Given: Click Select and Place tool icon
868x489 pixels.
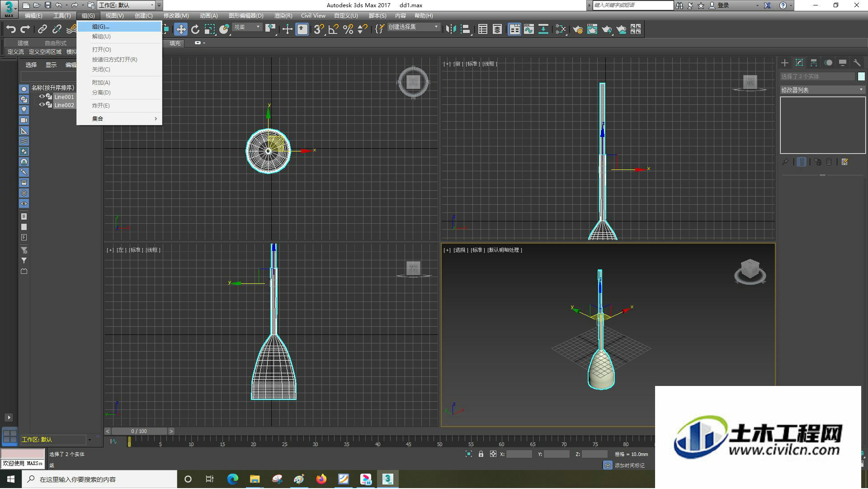Looking at the screenshot, I should click(x=224, y=29).
